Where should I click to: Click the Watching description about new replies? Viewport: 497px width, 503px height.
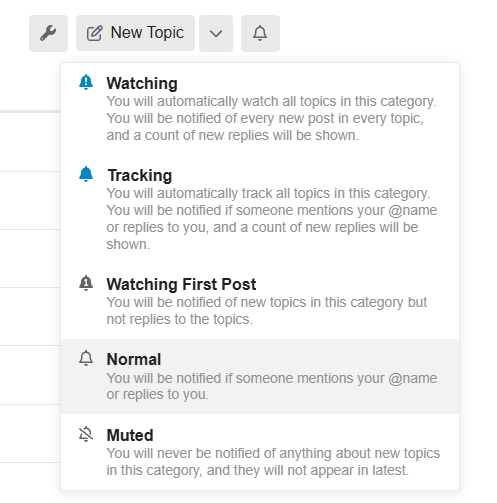coord(271,118)
